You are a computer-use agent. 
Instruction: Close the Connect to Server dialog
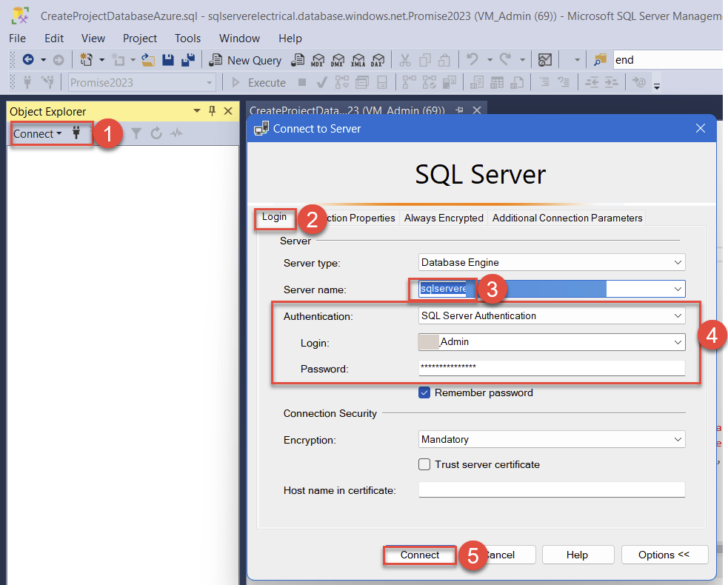click(x=700, y=128)
